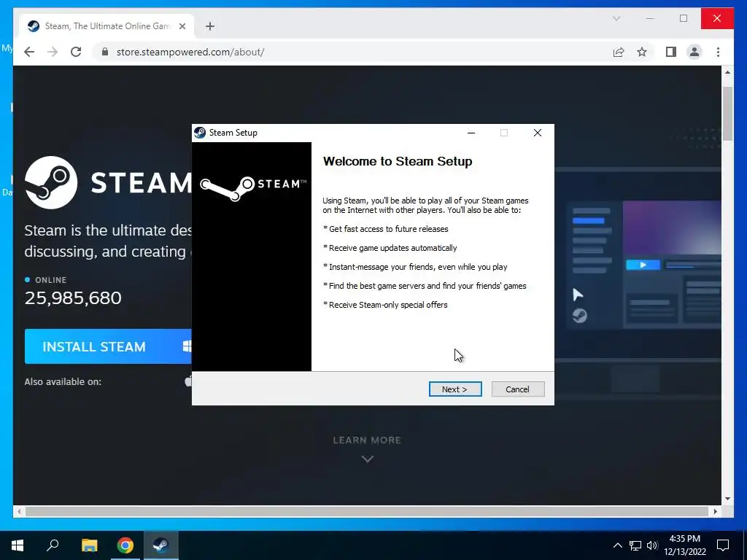Click the INSTALL STEAM button on webpage
The image size is (747, 560).
pos(108,346)
